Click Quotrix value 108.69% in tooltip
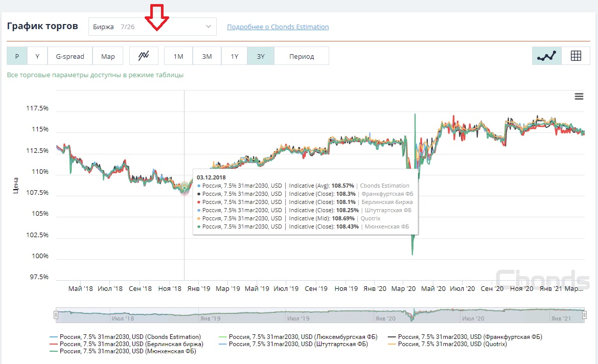Image resolution: width=598 pixels, height=364 pixels. [343, 218]
